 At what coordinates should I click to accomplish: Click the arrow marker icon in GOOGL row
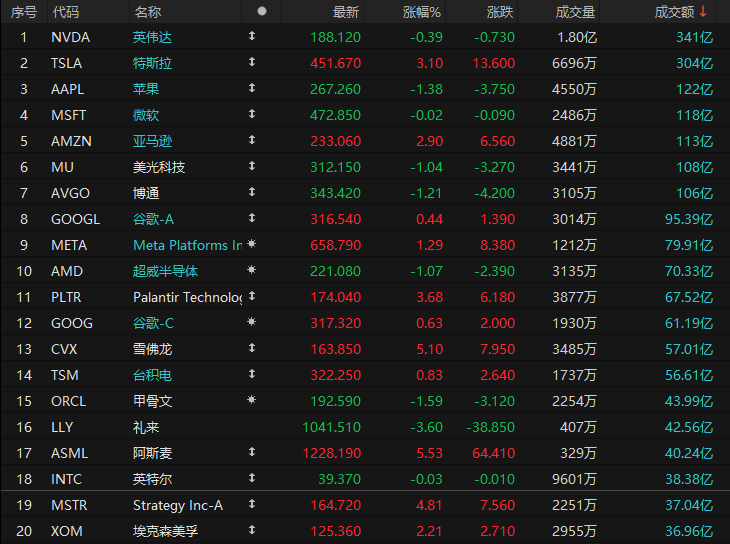click(252, 218)
